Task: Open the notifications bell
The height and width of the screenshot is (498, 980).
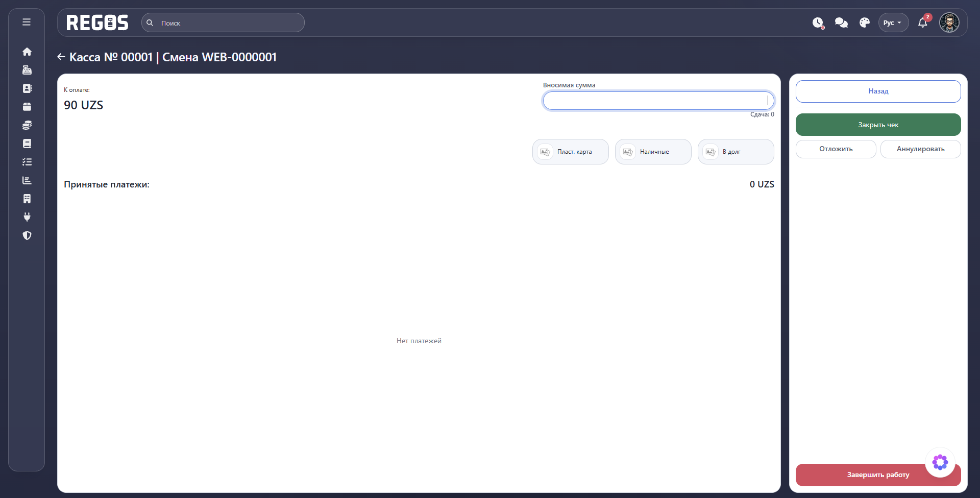Action: (923, 23)
